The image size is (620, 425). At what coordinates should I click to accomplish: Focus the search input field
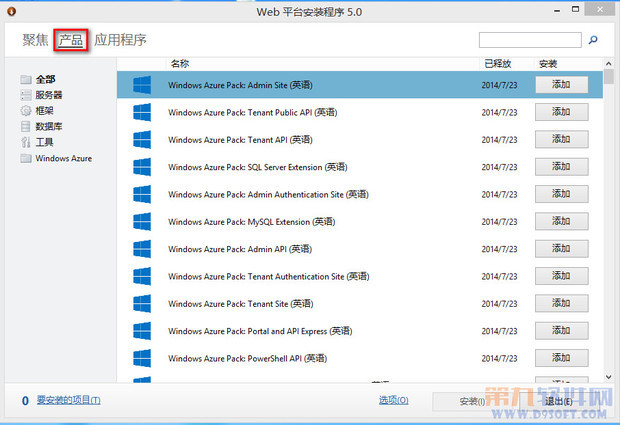(x=530, y=40)
